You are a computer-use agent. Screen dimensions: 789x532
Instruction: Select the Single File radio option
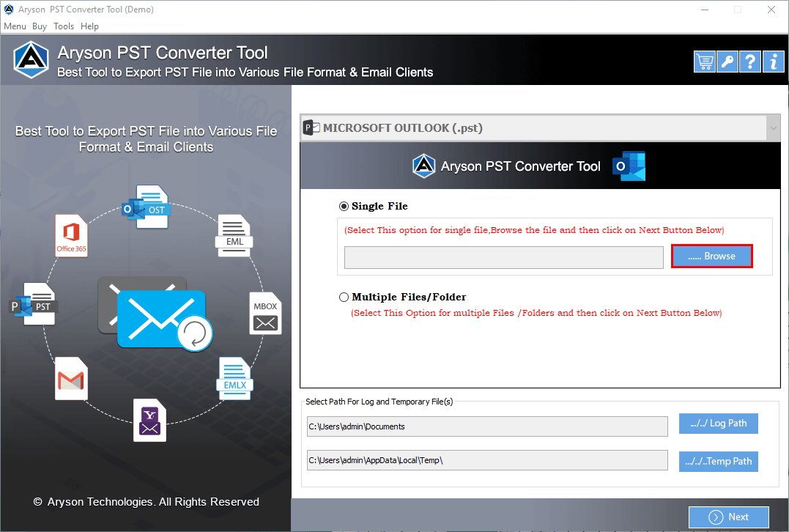pyautogui.click(x=344, y=207)
